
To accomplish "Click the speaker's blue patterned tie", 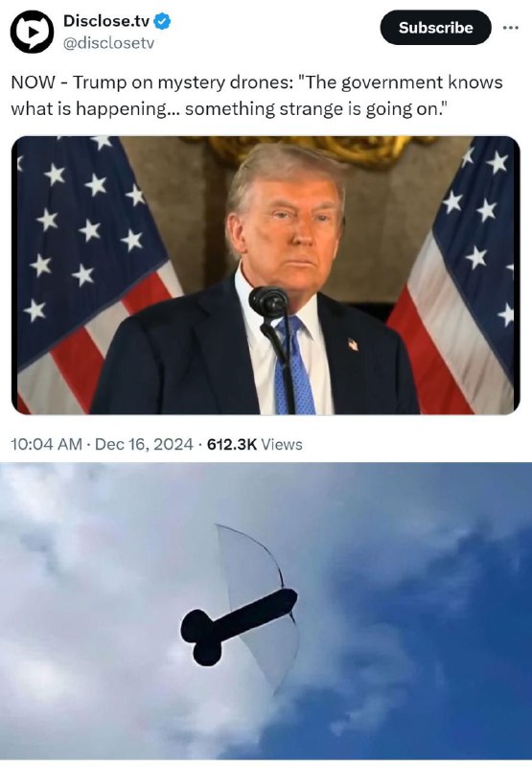I will pos(294,365).
